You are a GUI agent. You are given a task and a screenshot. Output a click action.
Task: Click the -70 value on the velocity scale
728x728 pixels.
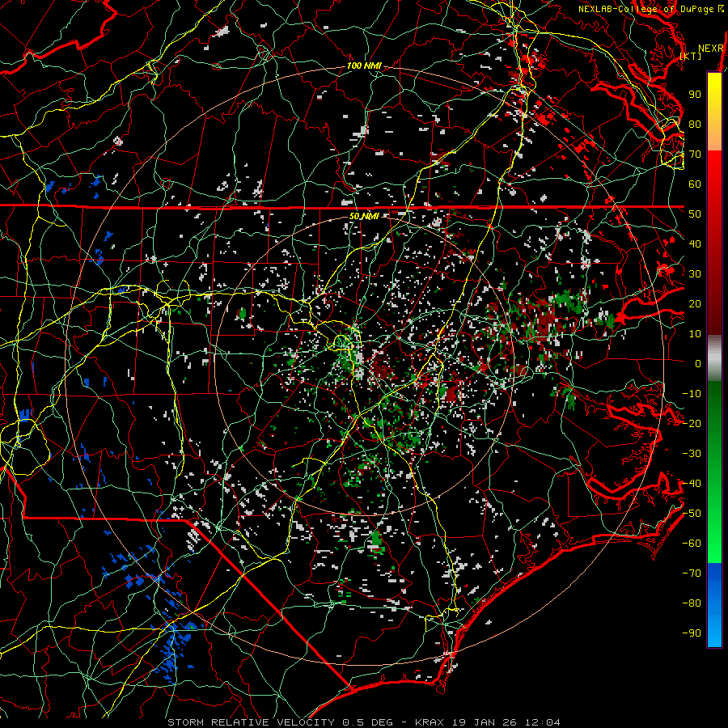point(692,574)
